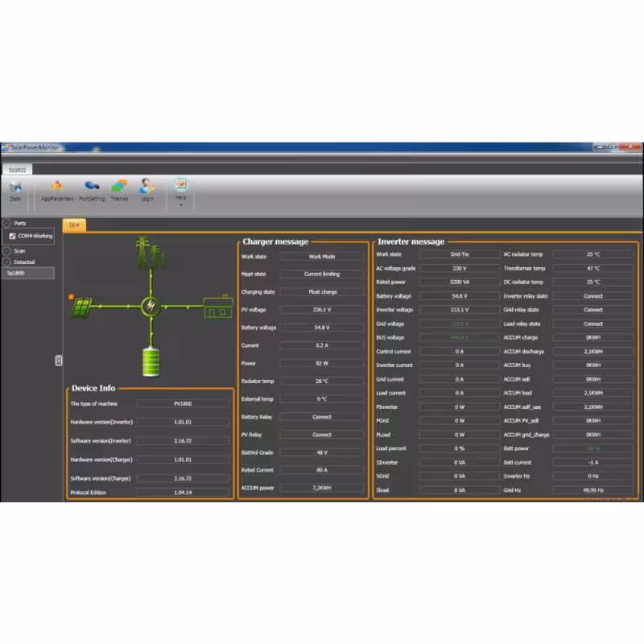
Task: Collapse the Detected section
Action: (6, 262)
